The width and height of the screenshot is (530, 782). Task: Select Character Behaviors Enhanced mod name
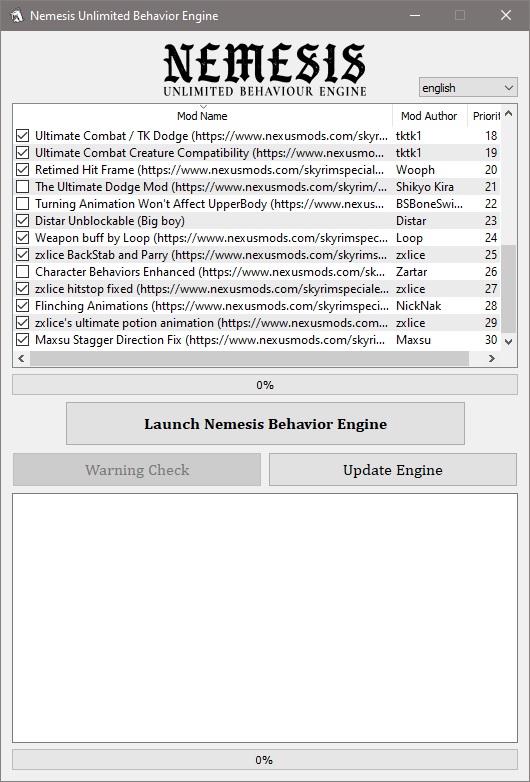coord(209,271)
